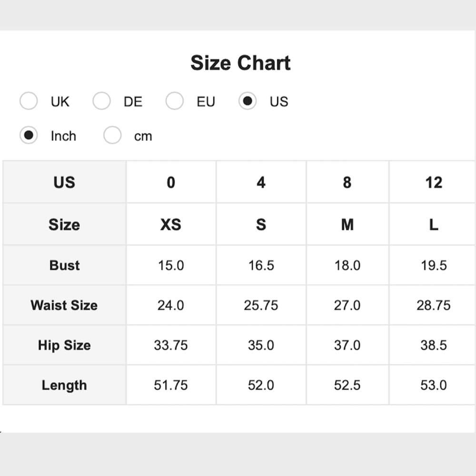
Task: Click the Hip Size row label
Action: click(64, 345)
